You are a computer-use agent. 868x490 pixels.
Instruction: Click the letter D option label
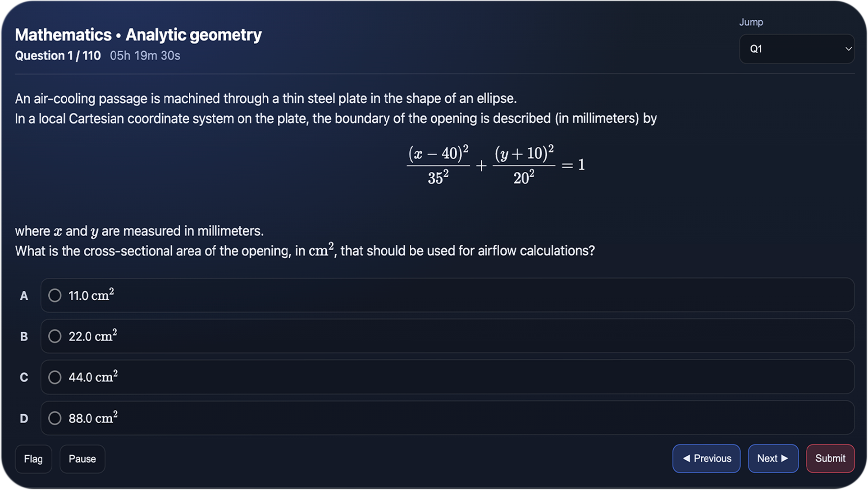(x=24, y=418)
